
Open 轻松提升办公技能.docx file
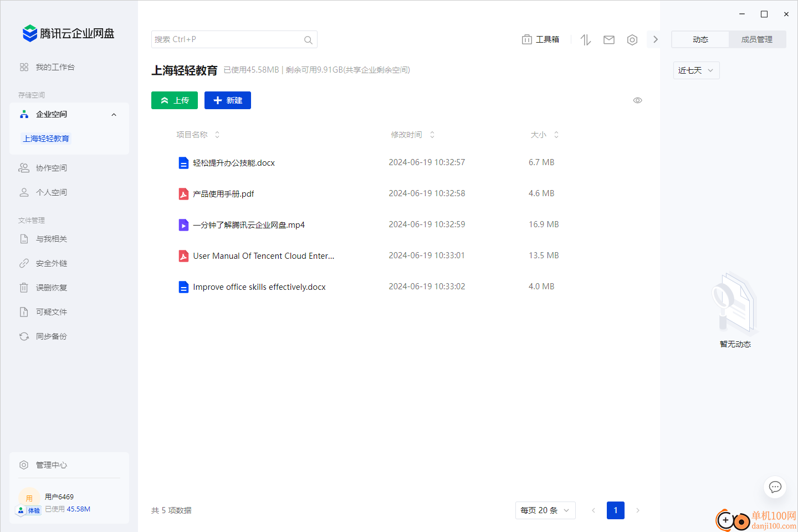coord(234,163)
